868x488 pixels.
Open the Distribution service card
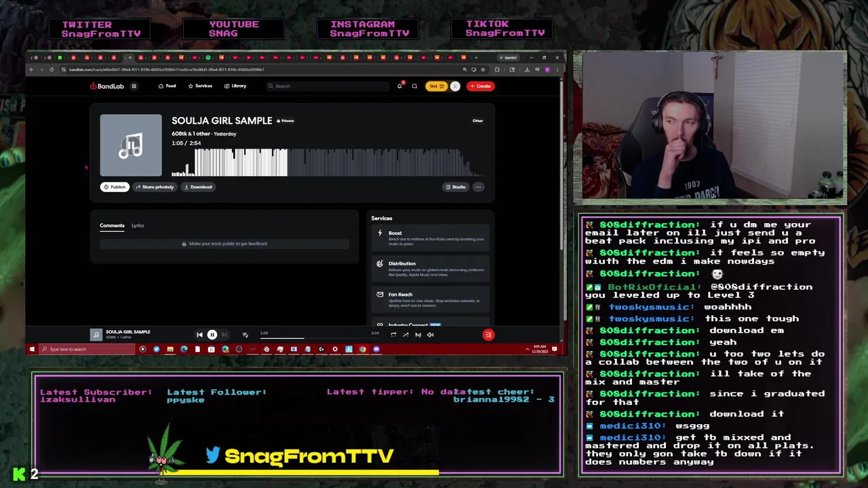coord(431,268)
